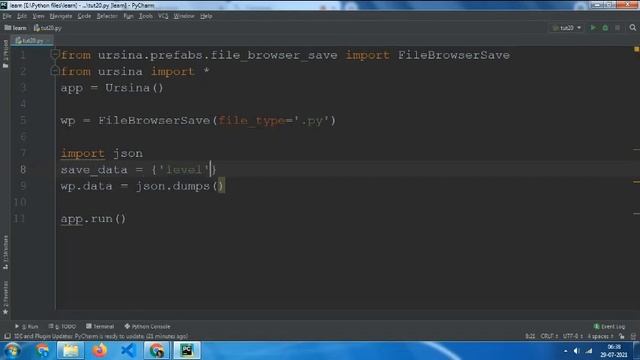This screenshot has height=360, width=640.
Task: Open the Window menu
Action: (x=184, y=16)
